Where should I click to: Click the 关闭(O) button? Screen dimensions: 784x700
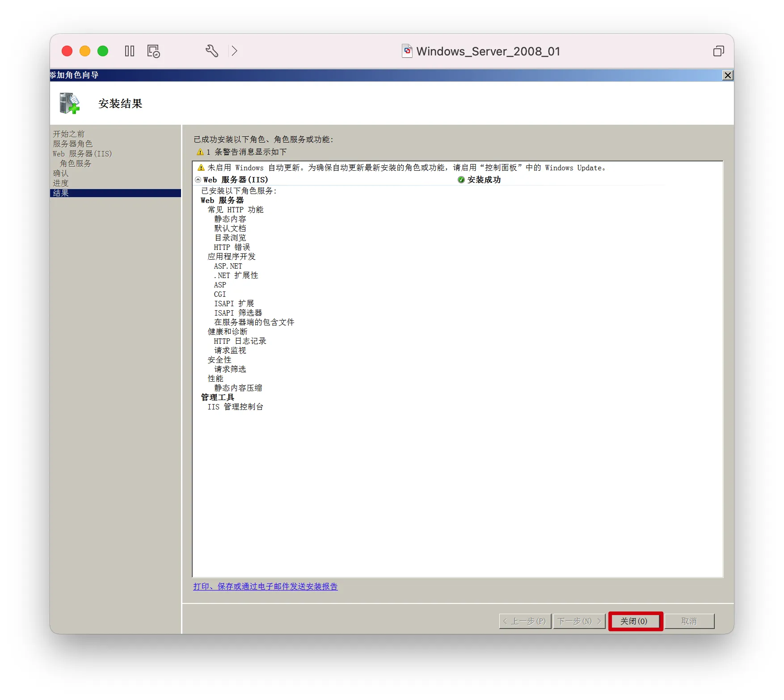point(635,621)
